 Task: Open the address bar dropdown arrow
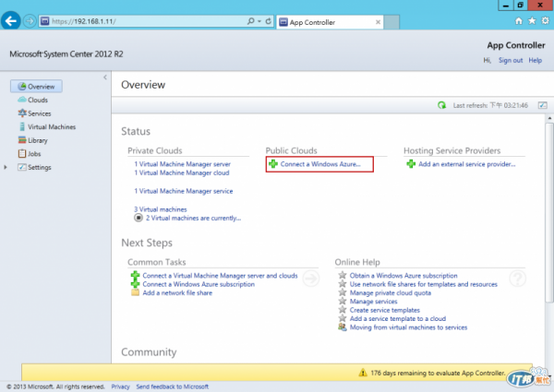click(x=259, y=21)
